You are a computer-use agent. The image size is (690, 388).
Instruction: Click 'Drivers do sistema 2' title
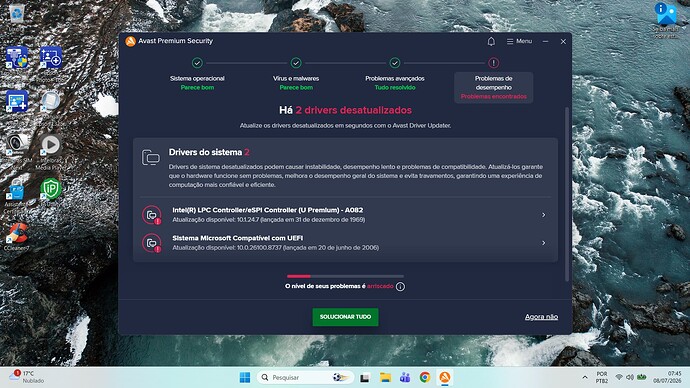pos(209,152)
